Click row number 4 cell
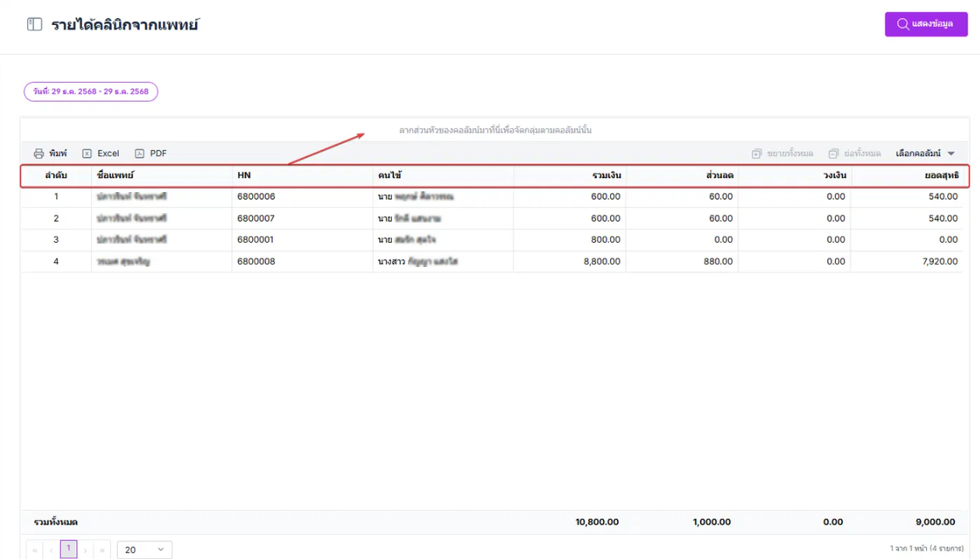The image size is (980, 559). coord(56,262)
